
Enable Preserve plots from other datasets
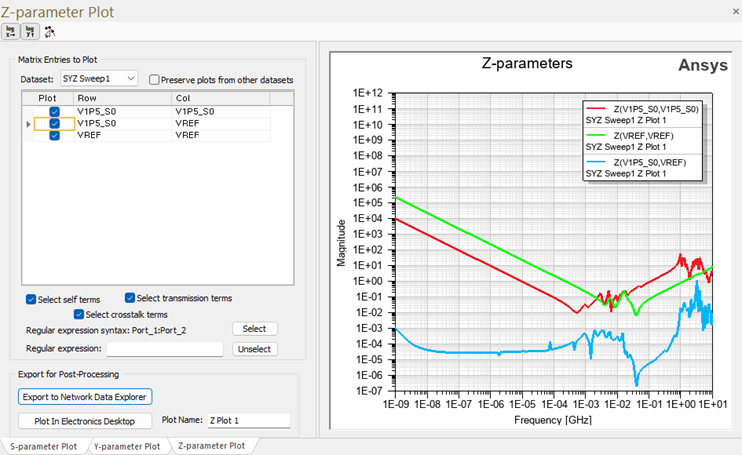(x=154, y=79)
